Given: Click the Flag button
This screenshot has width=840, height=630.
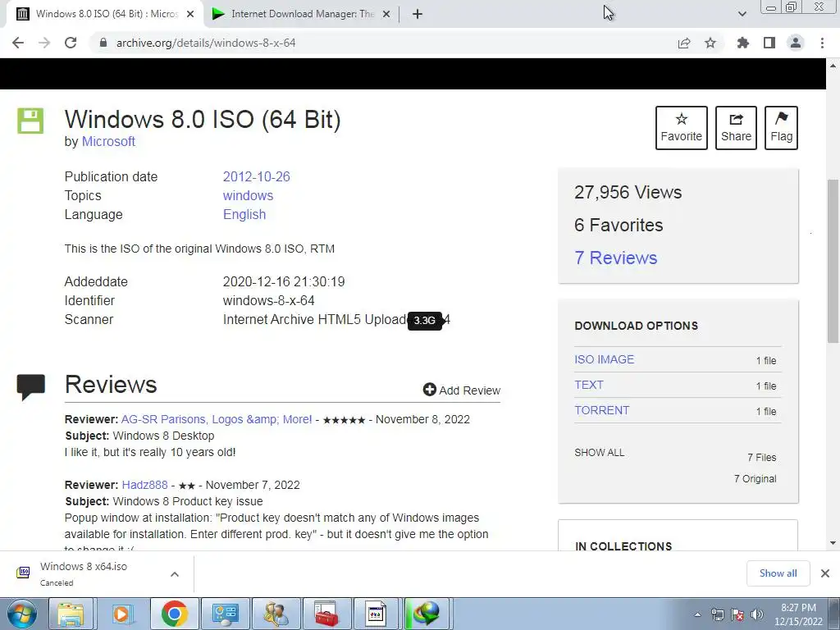Looking at the screenshot, I should coord(781,127).
